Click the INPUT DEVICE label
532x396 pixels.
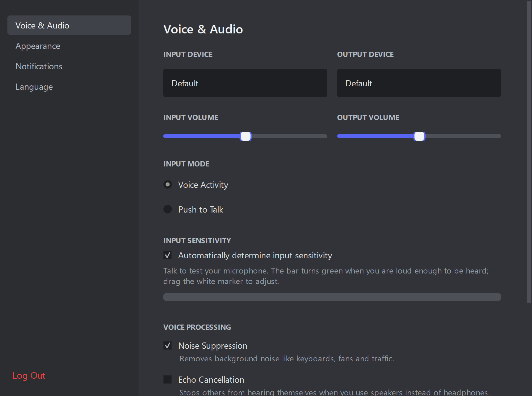click(188, 54)
